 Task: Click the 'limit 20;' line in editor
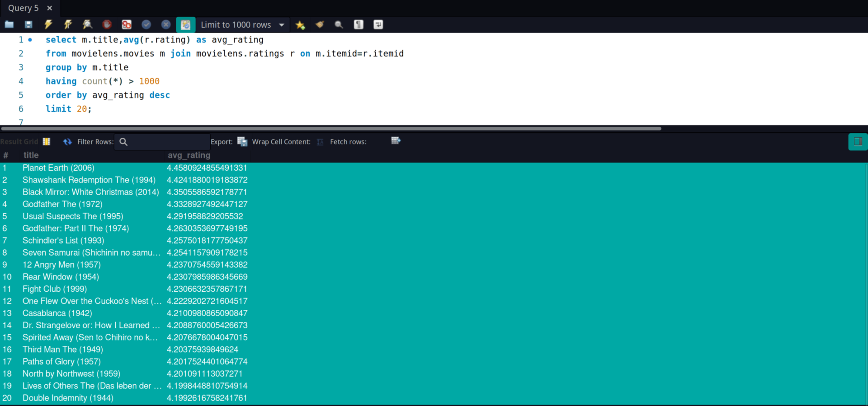[x=69, y=109]
